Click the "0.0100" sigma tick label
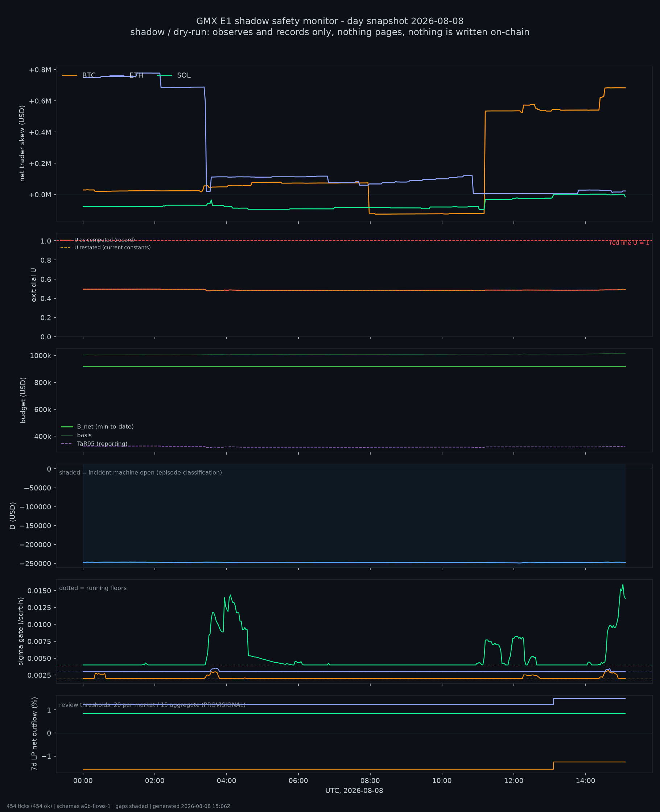This screenshot has height=812, width=660. 39,625
